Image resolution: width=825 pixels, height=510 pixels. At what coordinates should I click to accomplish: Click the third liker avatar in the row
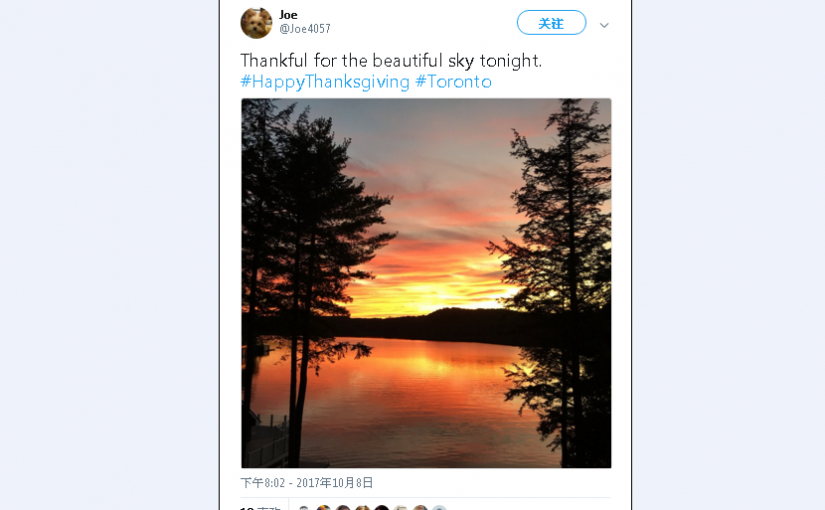click(343, 508)
